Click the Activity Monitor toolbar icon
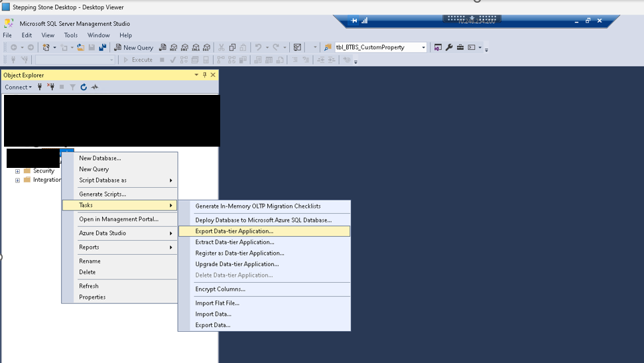The image size is (644, 363). (x=297, y=47)
